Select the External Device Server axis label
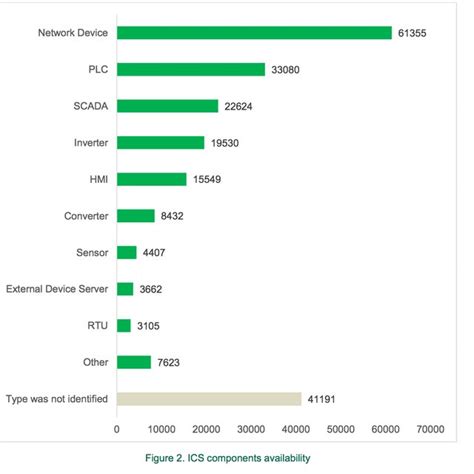The width and height of the screenshot is (474, 474). [x=57, y=289]
